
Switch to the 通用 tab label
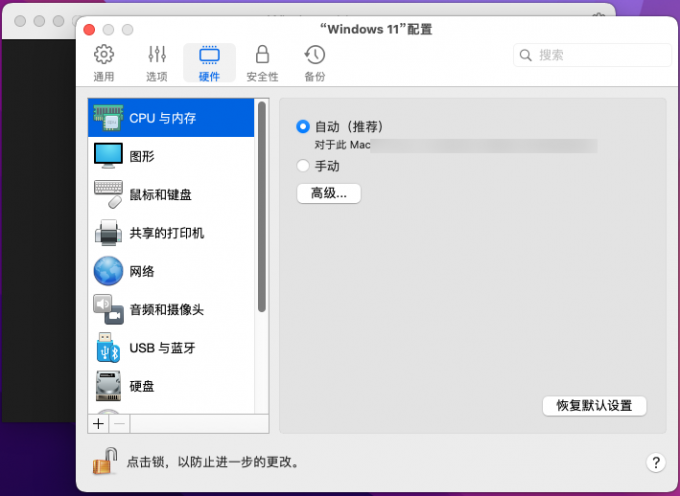[104, 77]
